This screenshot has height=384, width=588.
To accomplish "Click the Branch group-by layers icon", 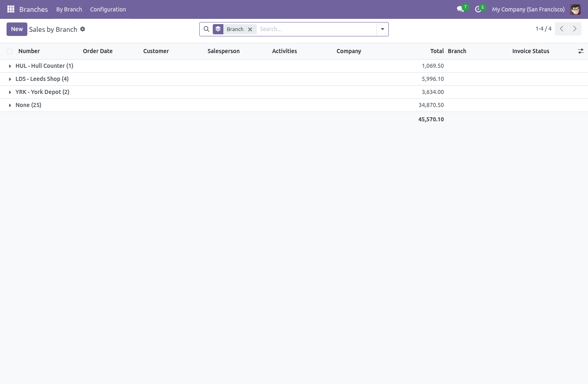I will [x=218, y=29].
